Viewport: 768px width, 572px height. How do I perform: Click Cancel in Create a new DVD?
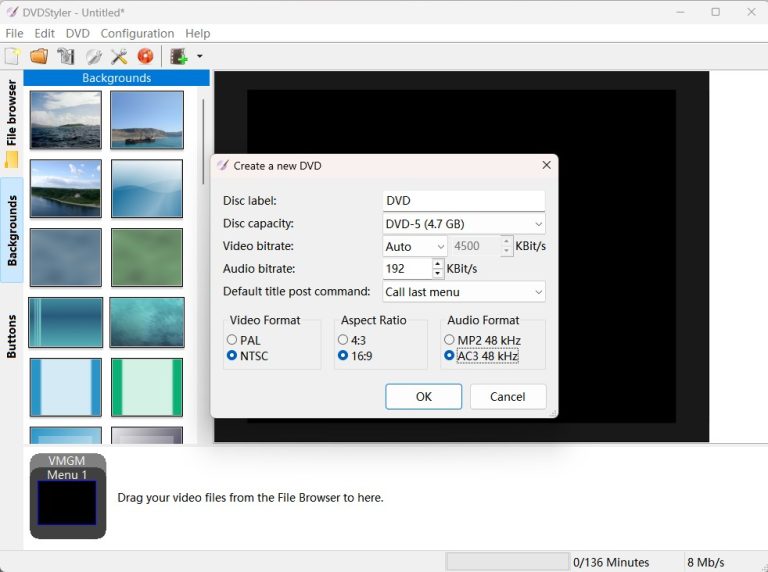coord(508,397)
